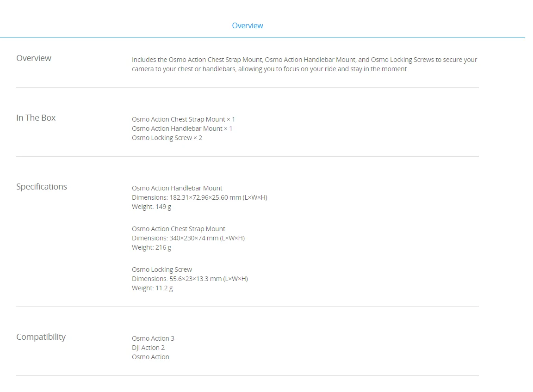Click 'Weight: 216 g' line
533x392 pixels.
pyautogui.click(x=152, y=247)
